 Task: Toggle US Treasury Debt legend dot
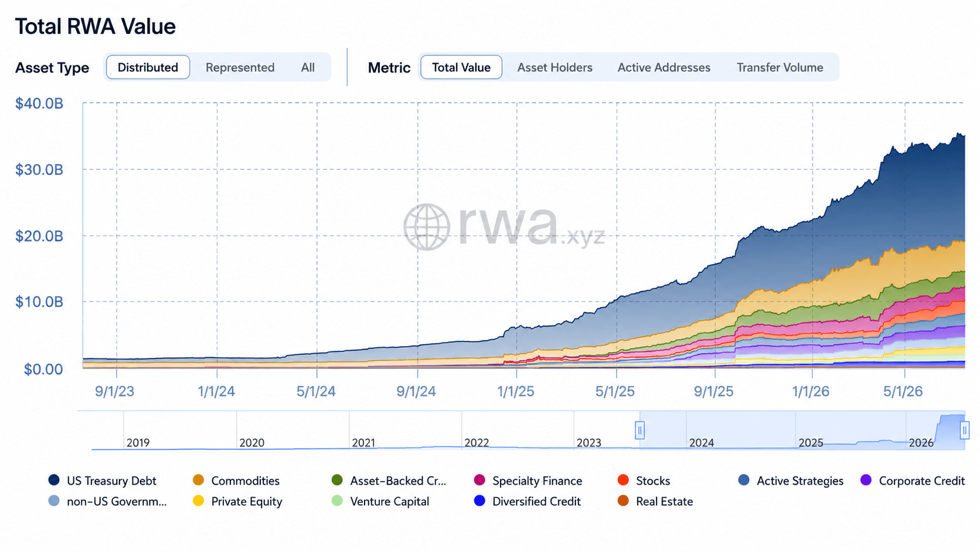54,480
